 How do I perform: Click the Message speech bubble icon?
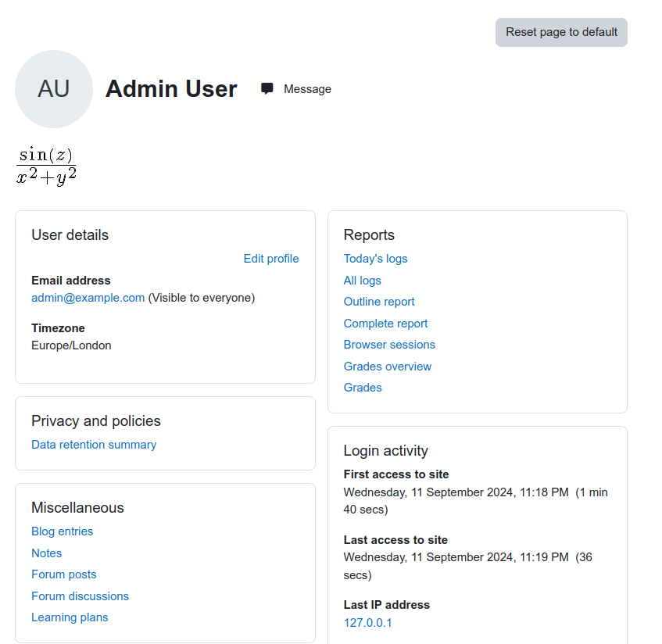point(267,88)
